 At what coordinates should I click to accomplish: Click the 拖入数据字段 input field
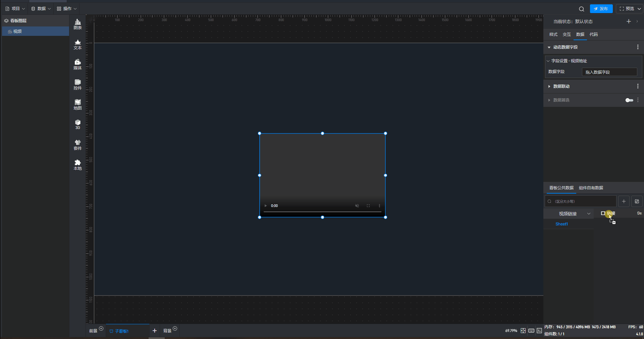tap(609, 72)
